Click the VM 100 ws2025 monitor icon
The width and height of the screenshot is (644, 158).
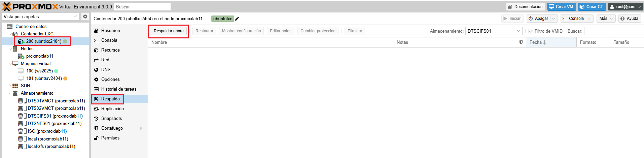[x=21, y=71]
